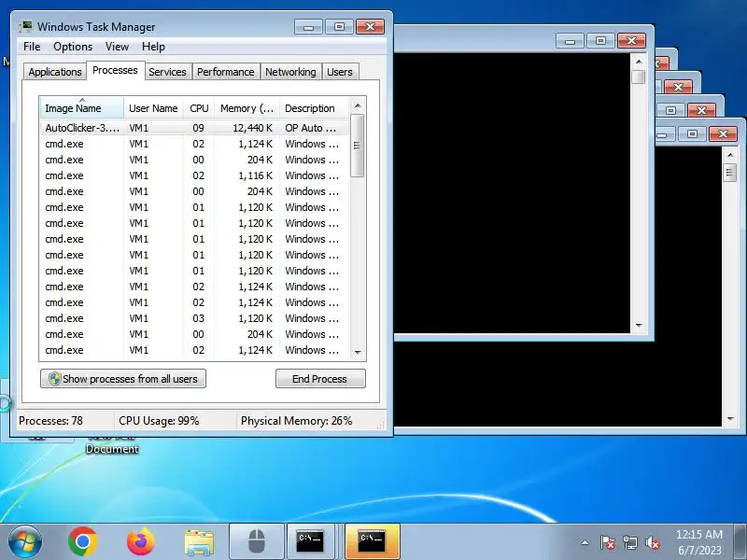Click the Physical Memory: 26% status text

pyautogui.click(x=296, y=421)
